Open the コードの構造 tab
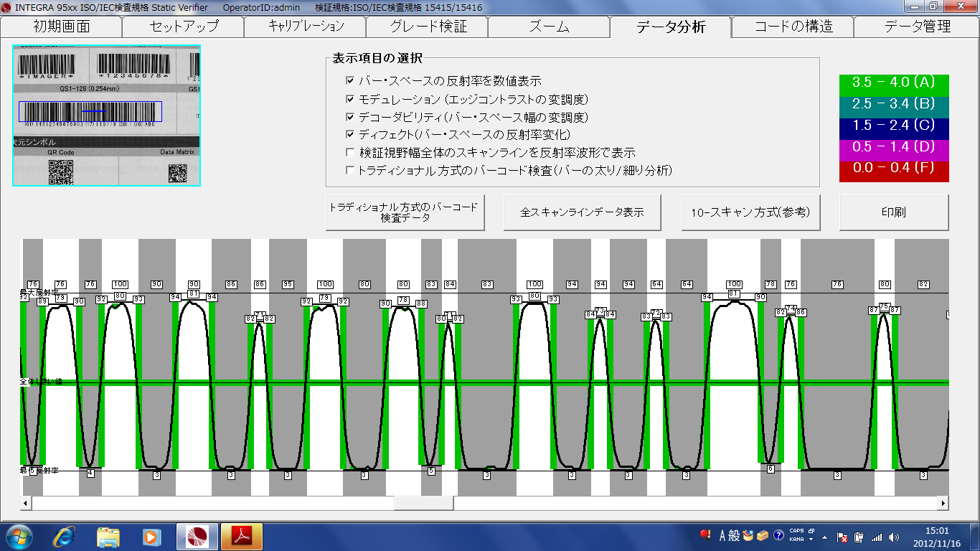 pos(793,27)
